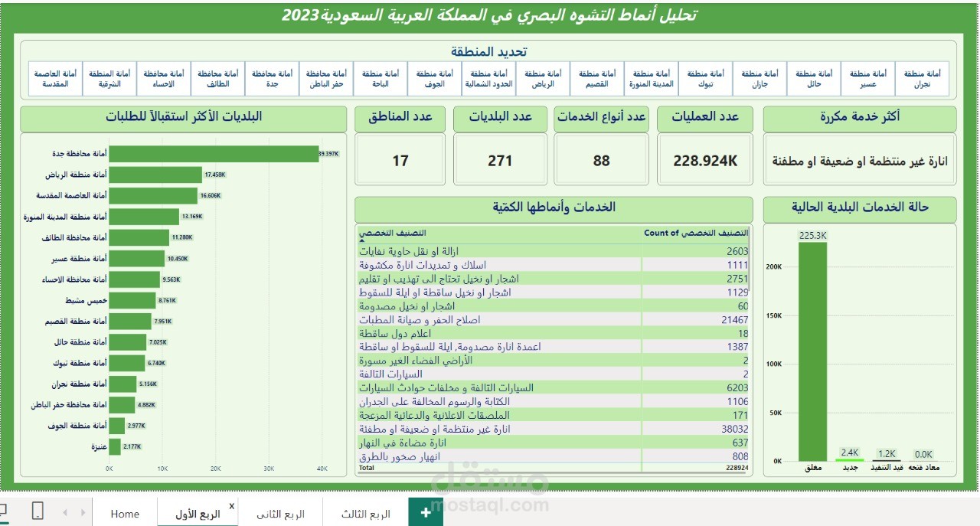Image resolution: width=980 pixels, height=526 pixels.
Task: Filter by أمانة منطقة تبوك slicer
Action: tap(705, 79)
